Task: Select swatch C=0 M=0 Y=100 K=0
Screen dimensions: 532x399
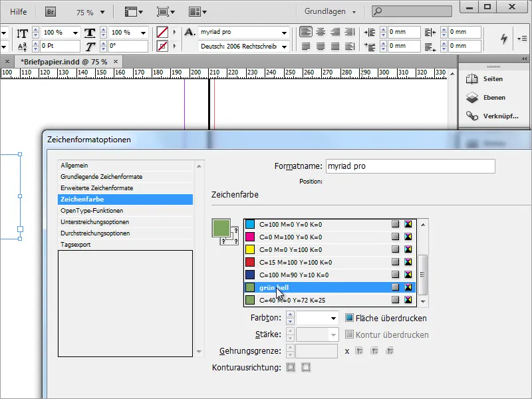Action: coord(330,249)
